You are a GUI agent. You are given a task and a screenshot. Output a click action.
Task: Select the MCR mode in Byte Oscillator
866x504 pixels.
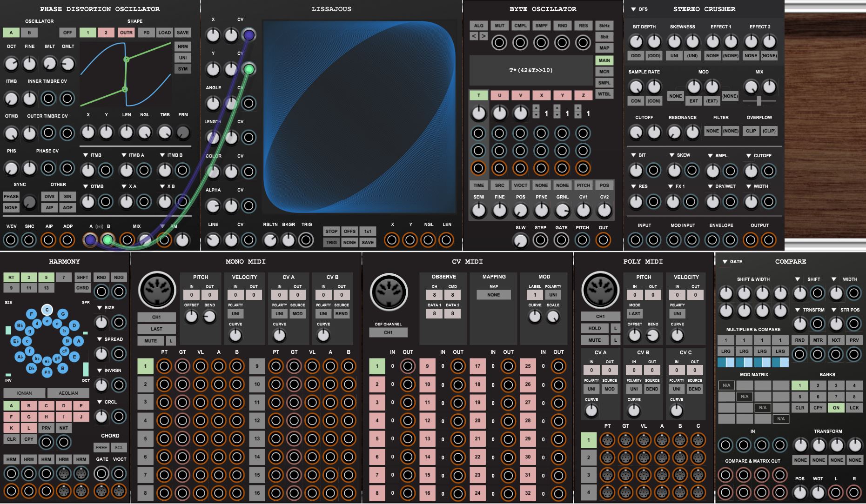coord(604,72)
